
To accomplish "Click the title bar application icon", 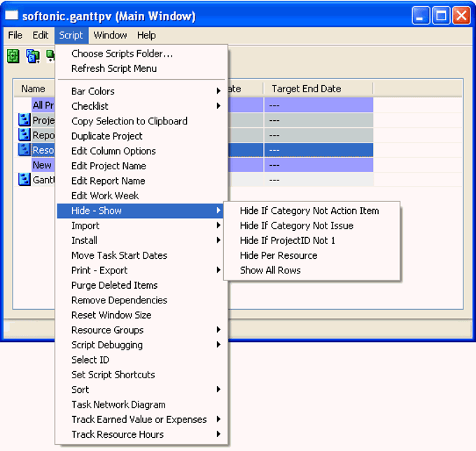I will 11,15.
